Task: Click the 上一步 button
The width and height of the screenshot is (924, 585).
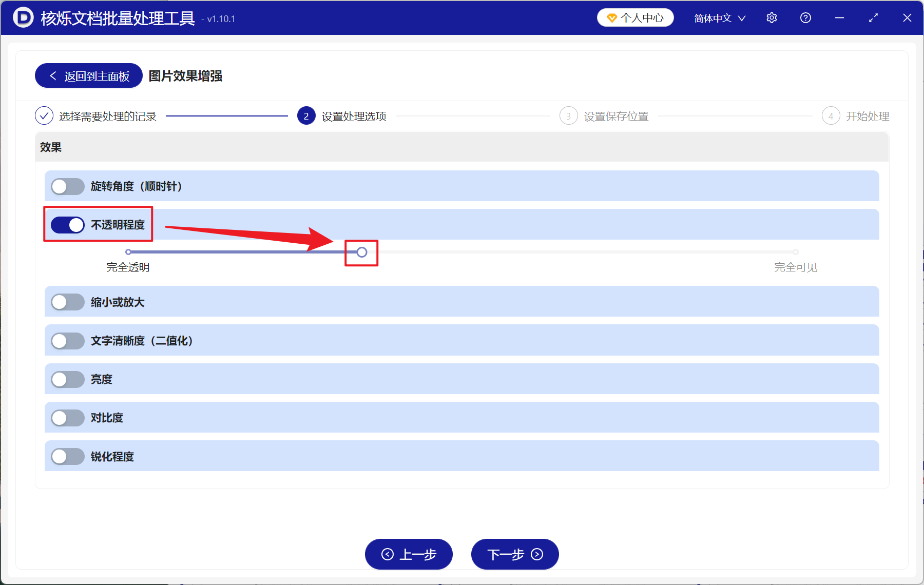Action: click(409, 554)
